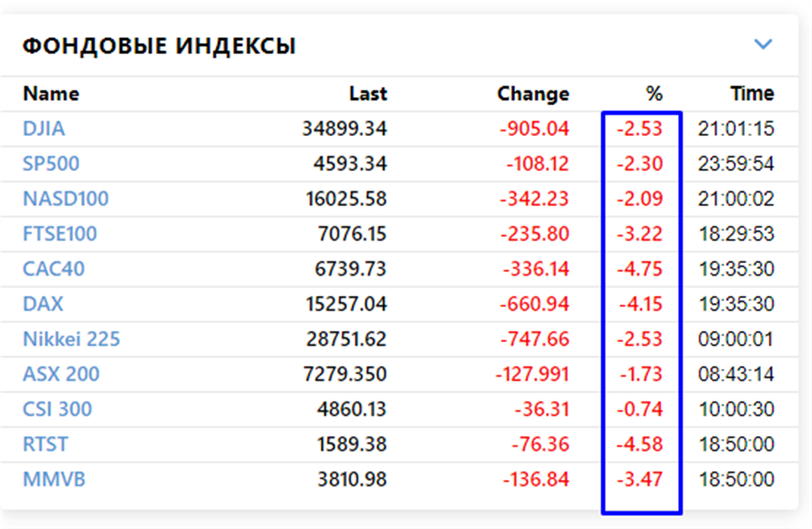Viewport: 812px width, 529px height.
Task: Sort the table by Time column
Action: click(753, 93)
